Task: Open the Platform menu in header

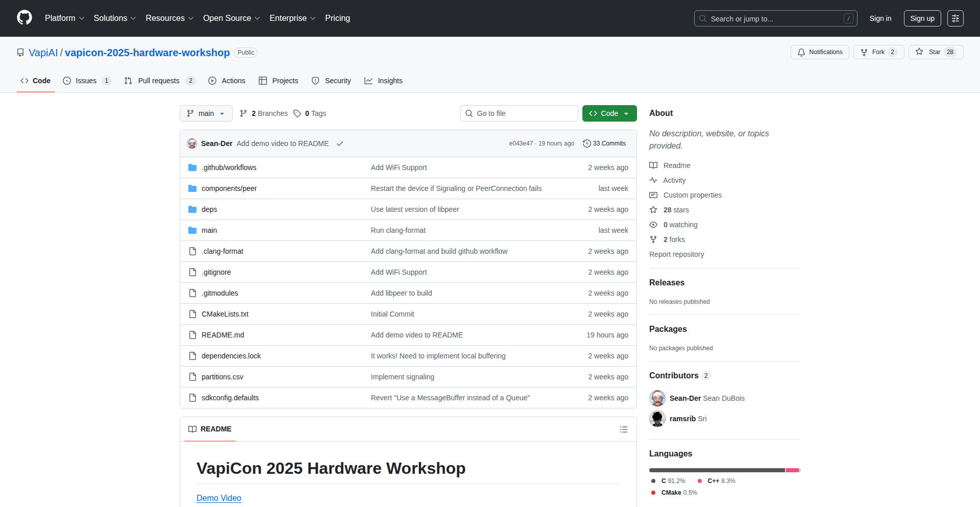Action: point(64,18)
